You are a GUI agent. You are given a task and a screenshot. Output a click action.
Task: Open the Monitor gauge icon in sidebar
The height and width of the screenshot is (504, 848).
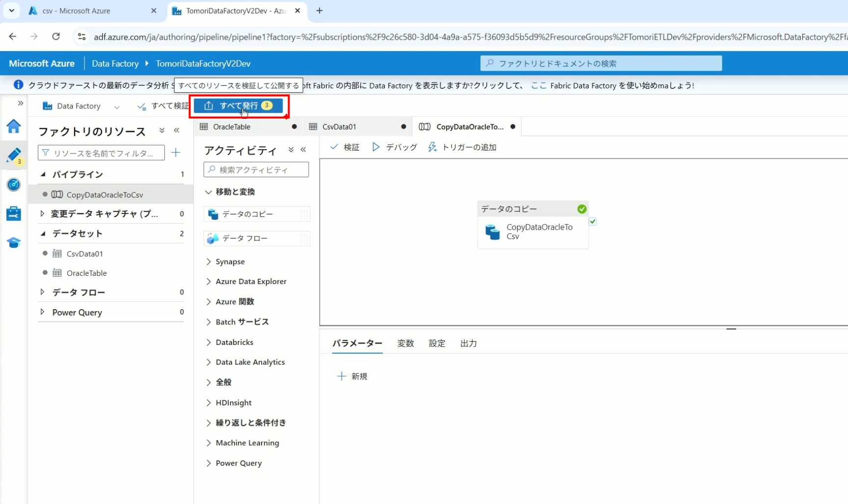(x=14, y=185)
